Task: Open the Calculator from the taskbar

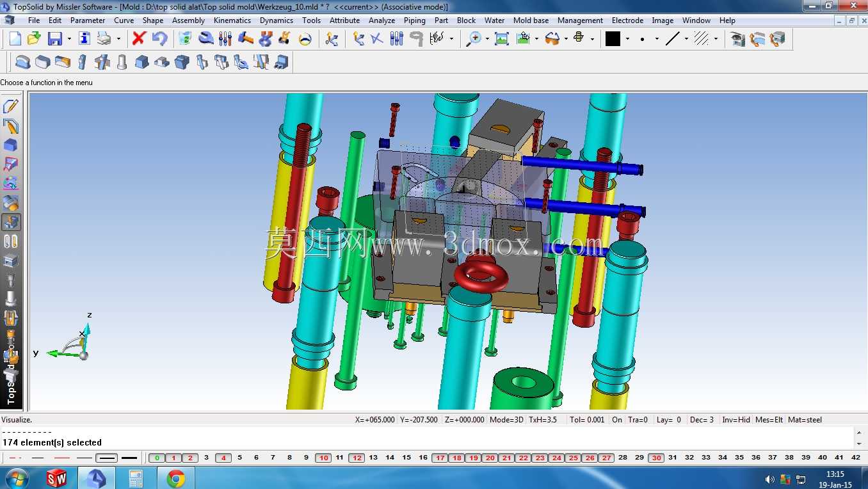Action: (x=136, y=478)
